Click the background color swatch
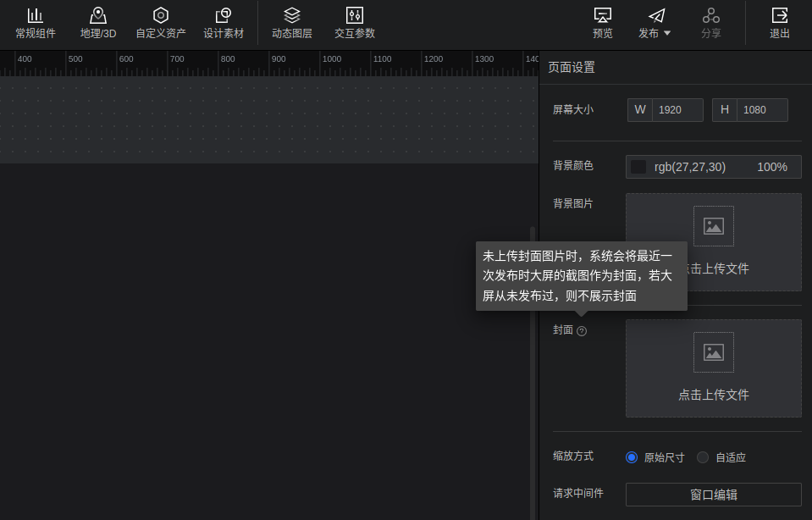Image resolution: width=812 pixels, height=520 pixels. 638,167
